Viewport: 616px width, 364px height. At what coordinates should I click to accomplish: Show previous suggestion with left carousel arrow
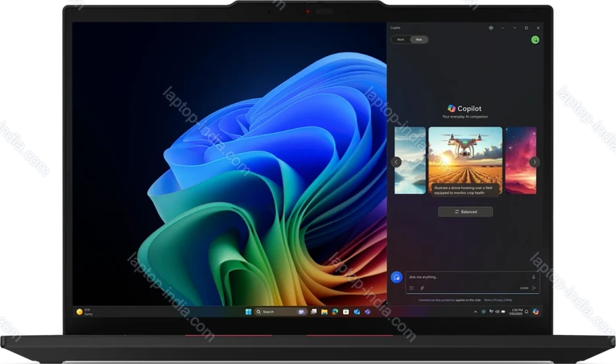pyautogui.click(x=396, y=162)
